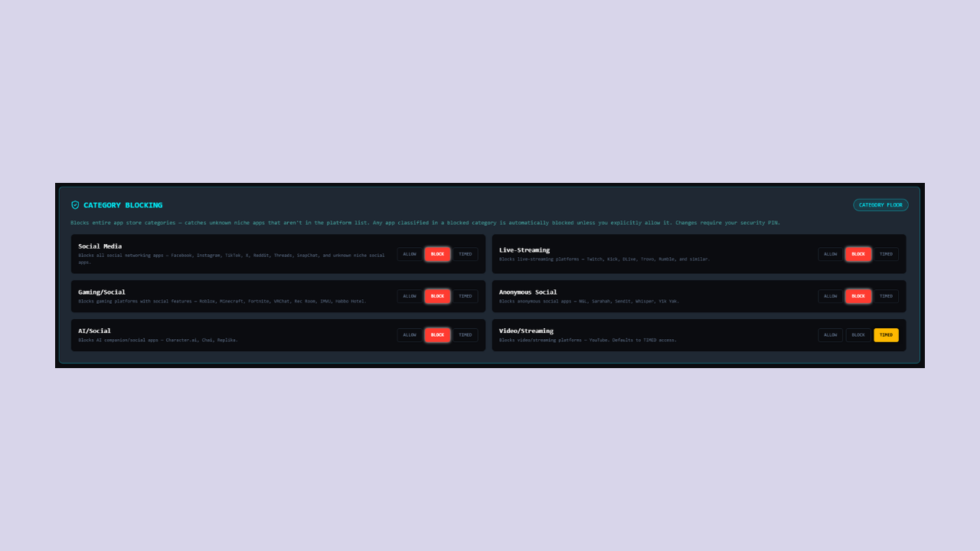This screenshot has width=980, height=551.
Task: Click the Social Media category title
Action: pyautogui.click(x=100, y=246)
